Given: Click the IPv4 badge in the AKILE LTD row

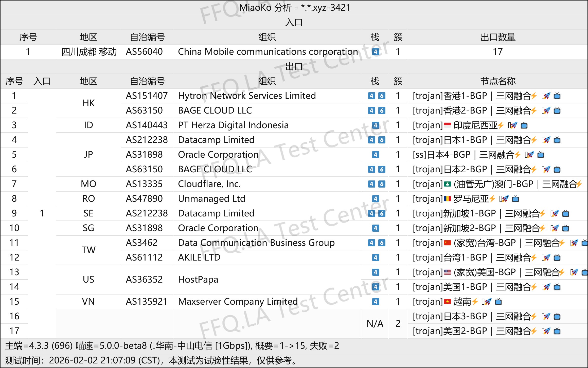Looking at the screenshot, I should click(x=376, y=257).
